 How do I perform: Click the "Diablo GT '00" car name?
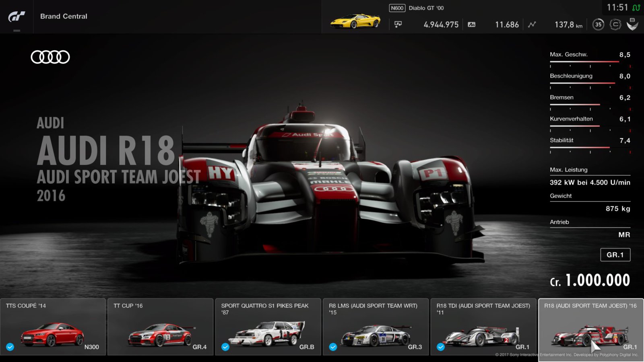pyautogui.click(x=426, y=8)
